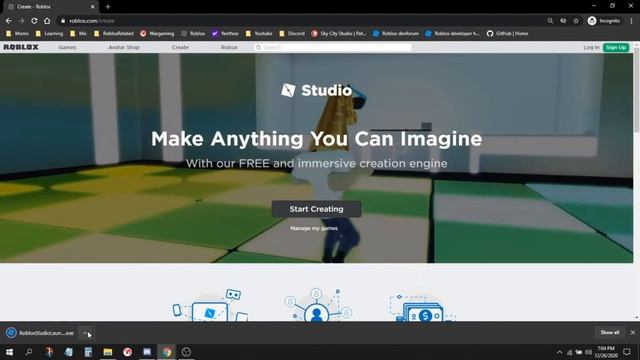Click the Start Creating button
This screenshot has height=360, width=640.
coord(316,209)
